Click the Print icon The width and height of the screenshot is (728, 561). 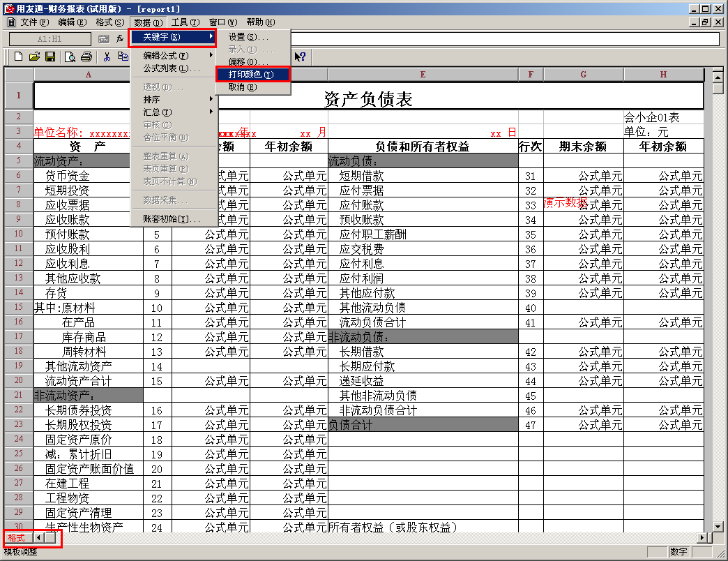click(86, 57)
